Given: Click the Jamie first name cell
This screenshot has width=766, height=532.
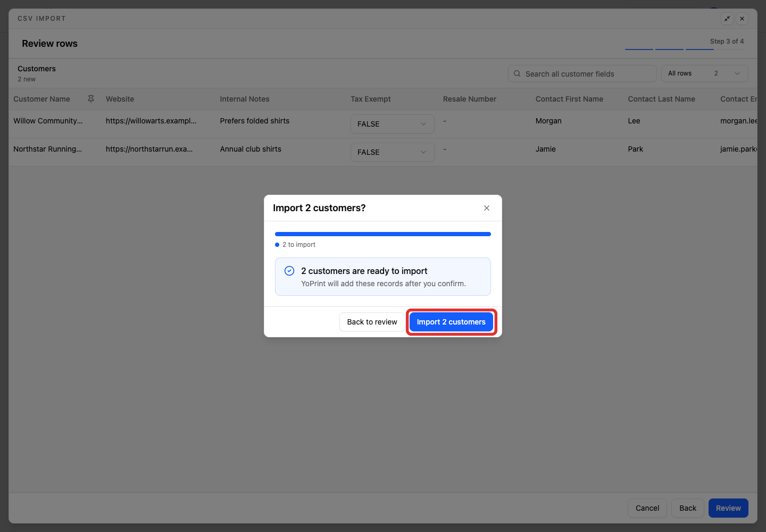Looking at the screenshot, I should 546,149.
